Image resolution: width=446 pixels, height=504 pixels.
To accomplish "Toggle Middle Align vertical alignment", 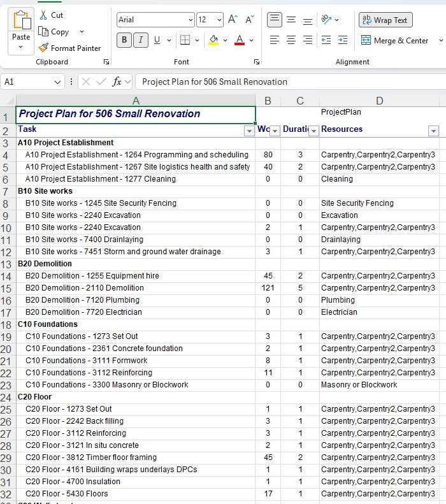I will coord(291,20).
